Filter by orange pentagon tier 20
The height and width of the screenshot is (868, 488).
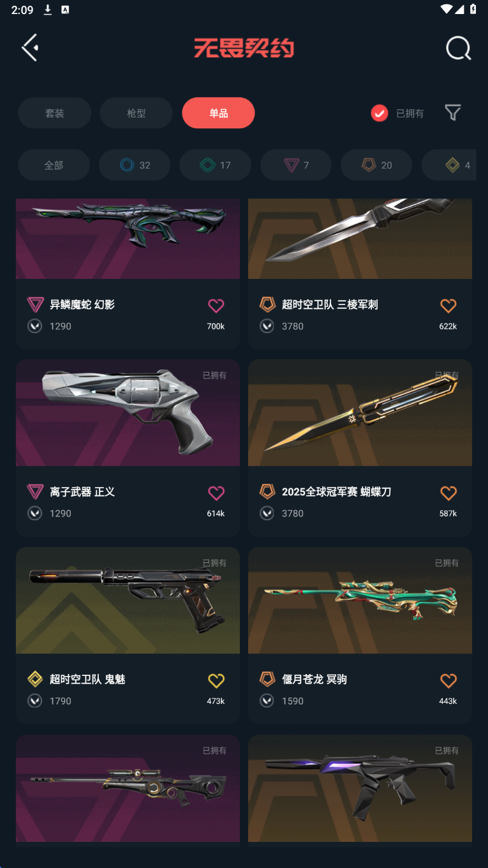(x=376, y=165)
